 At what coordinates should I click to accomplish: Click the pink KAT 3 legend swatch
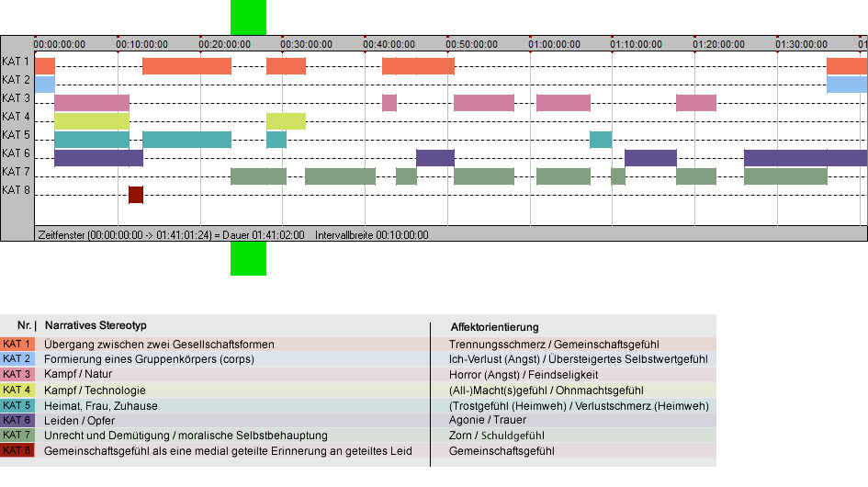(x=17, y=374)
